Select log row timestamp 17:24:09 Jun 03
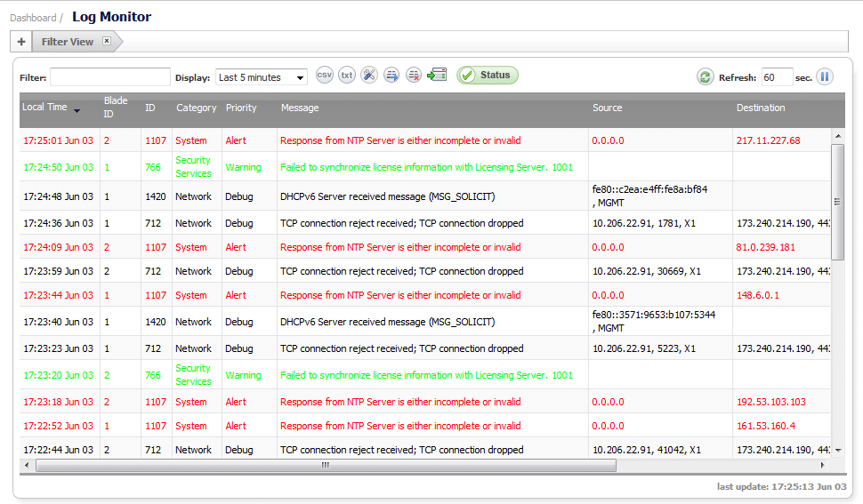This screenshot has height=504, width=863. (x=59, y=247)
